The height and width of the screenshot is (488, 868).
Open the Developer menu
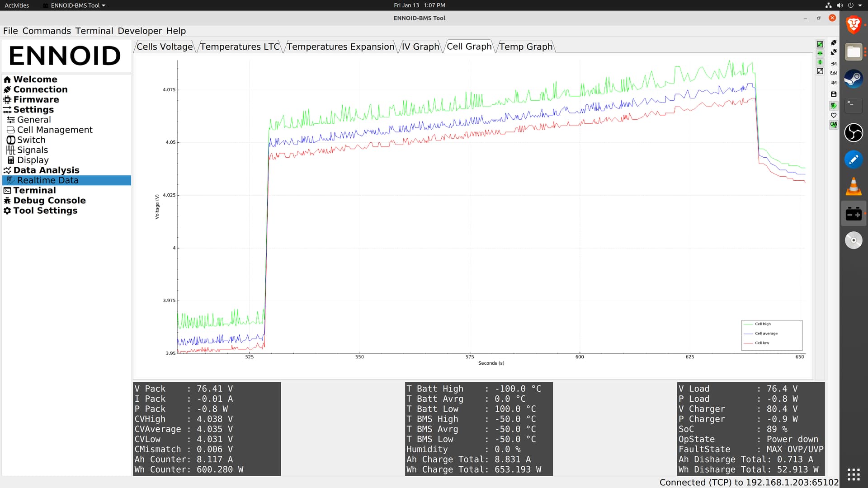tap(140, 31)
